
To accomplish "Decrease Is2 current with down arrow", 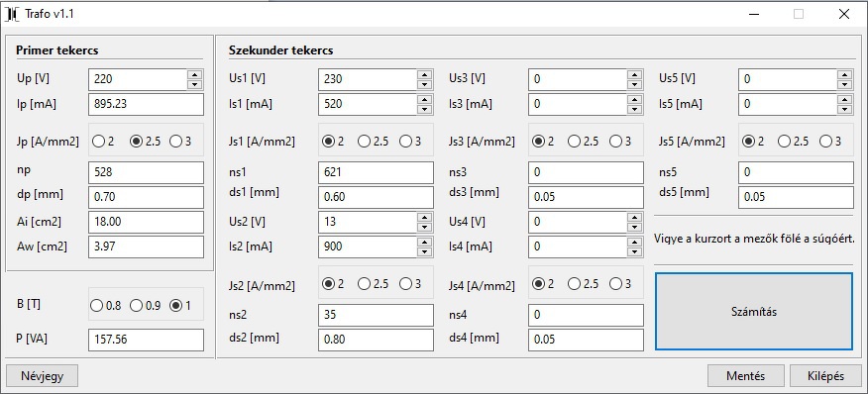I will [x=425, y=252].
